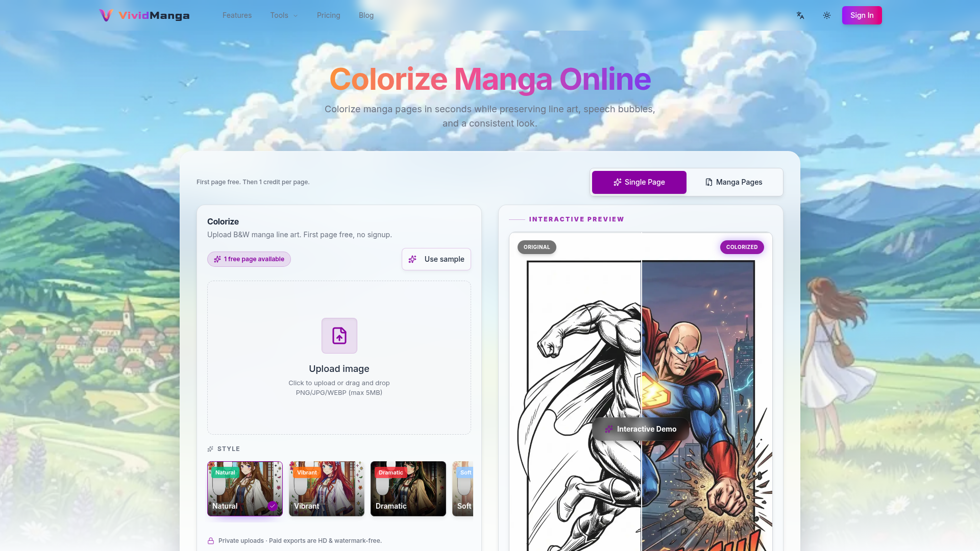
Task: Click the preview comparison slider divider
Action: [641, 391]
